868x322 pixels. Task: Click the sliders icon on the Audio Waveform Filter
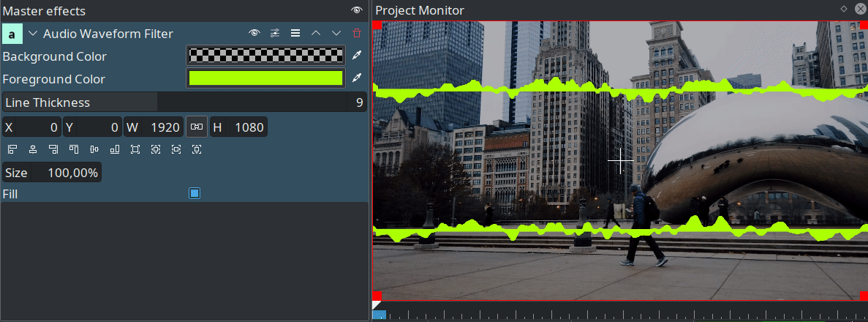click(x=274, y=33)
